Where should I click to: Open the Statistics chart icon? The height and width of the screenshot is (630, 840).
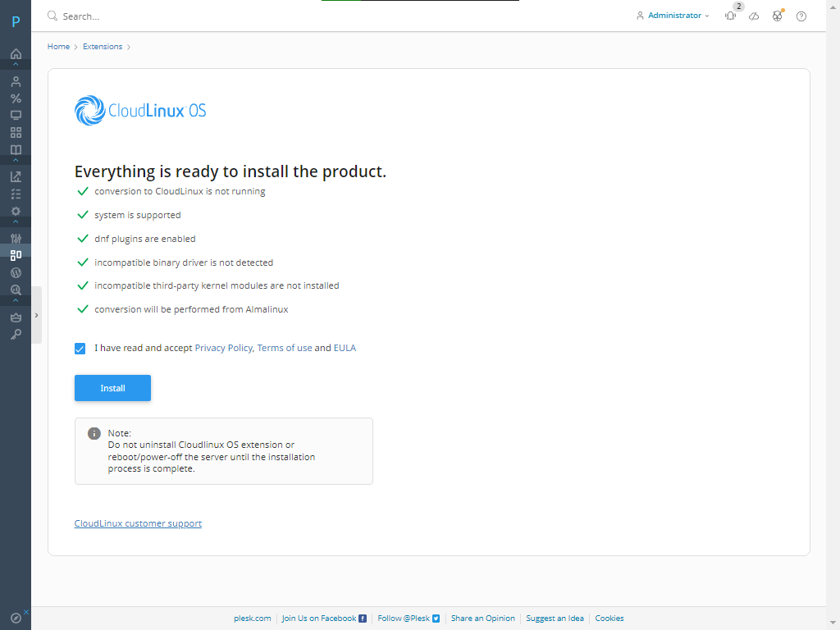click(16, 176)
